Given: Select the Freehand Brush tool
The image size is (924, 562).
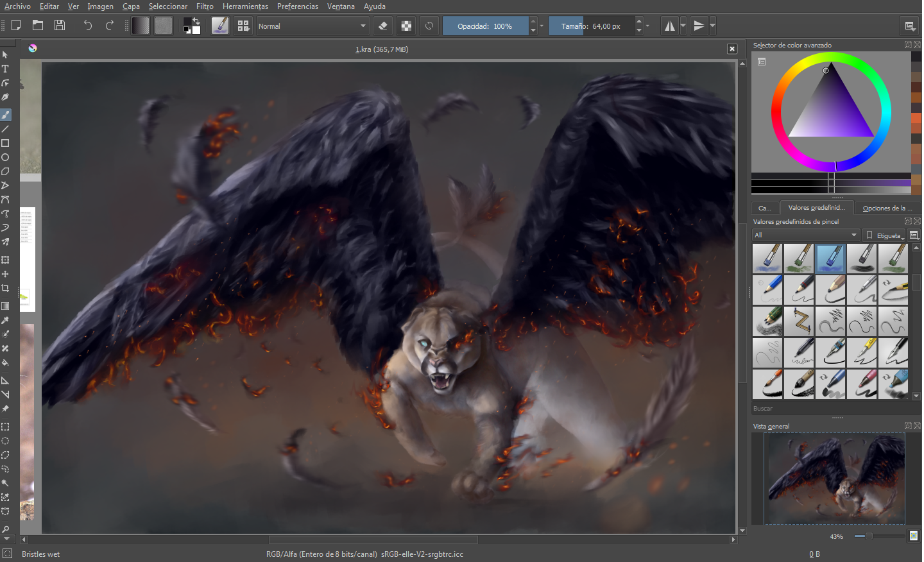Looking at the screenshot, I should 6,115.
